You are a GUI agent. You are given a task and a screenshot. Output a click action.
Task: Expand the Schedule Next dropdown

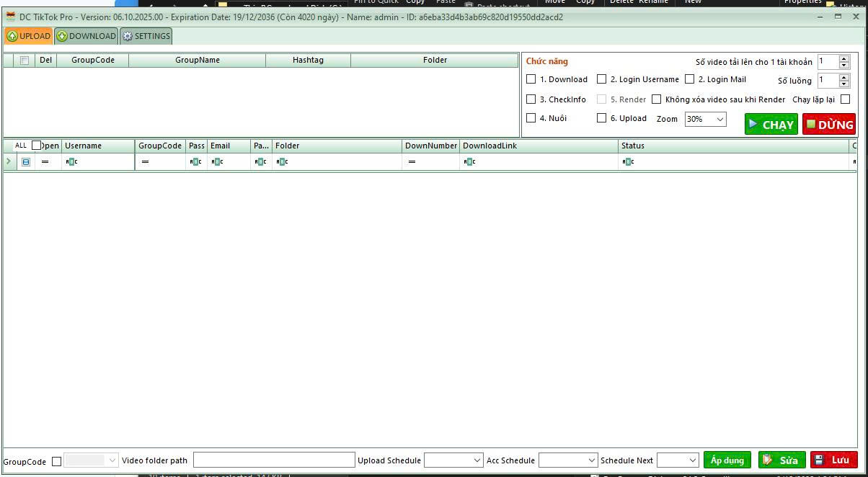pos(678,460)
